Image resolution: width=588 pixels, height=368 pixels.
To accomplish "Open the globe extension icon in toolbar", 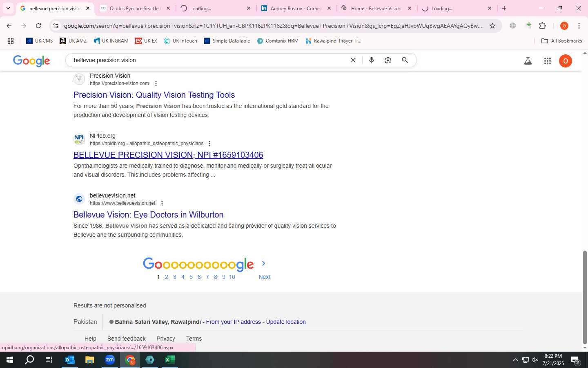I will tap(513, 26).
